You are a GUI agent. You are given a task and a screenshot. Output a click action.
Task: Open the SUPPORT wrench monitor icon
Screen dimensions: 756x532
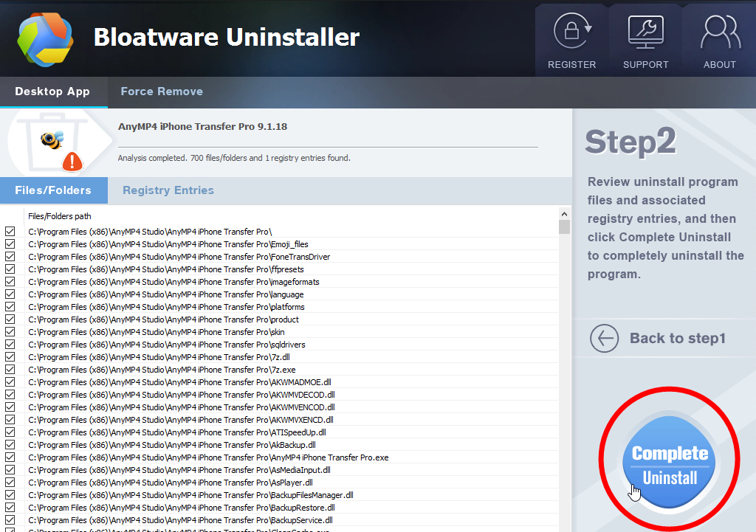pyautogui.click(x=645, y=32)
